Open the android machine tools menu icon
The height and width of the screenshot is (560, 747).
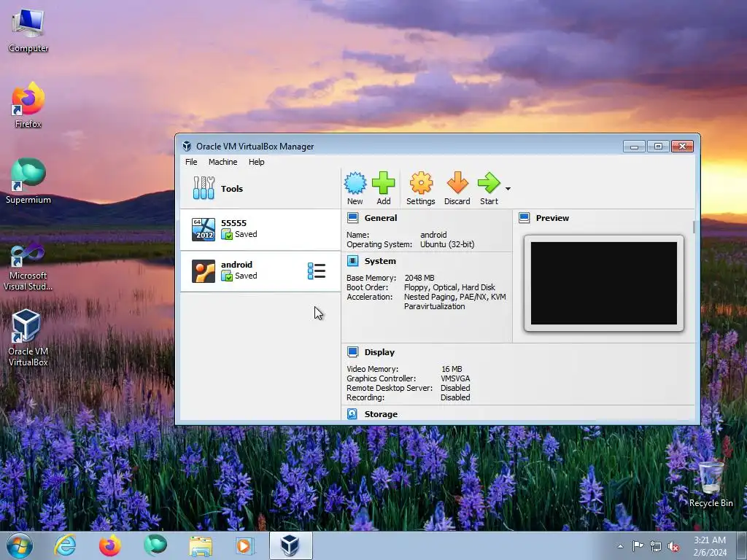(x=317, y=271)
